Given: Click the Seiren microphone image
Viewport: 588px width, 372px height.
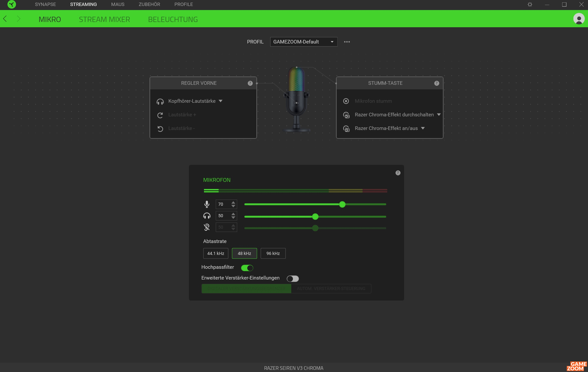Looking at the screenshot, I should [297, 100].
